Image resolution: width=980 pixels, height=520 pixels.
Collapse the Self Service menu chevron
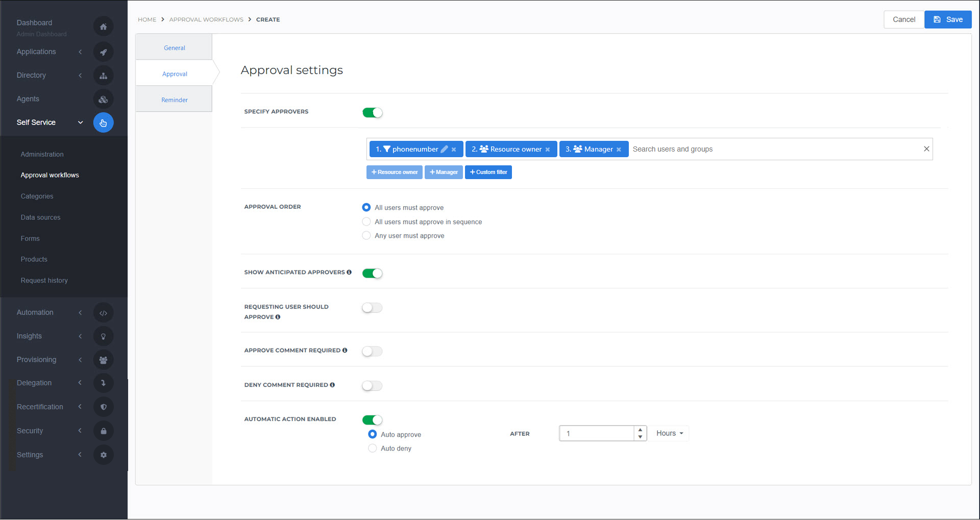(80, 122)
